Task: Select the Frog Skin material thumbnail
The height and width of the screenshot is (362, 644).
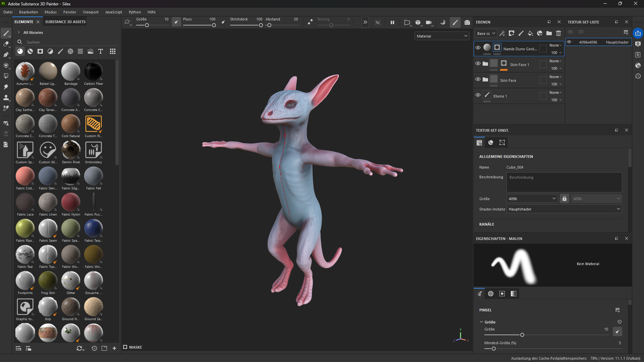Action: (x=48, y=281)
